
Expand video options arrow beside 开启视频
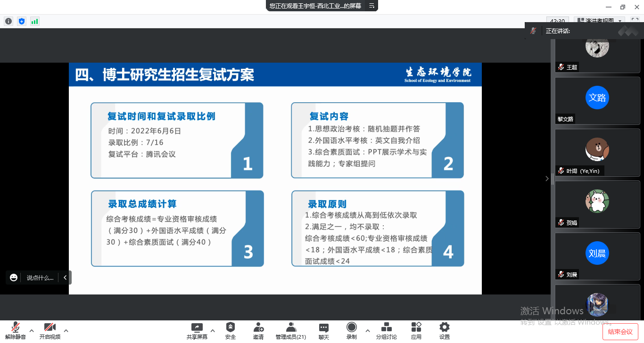[x=66, y=330]
